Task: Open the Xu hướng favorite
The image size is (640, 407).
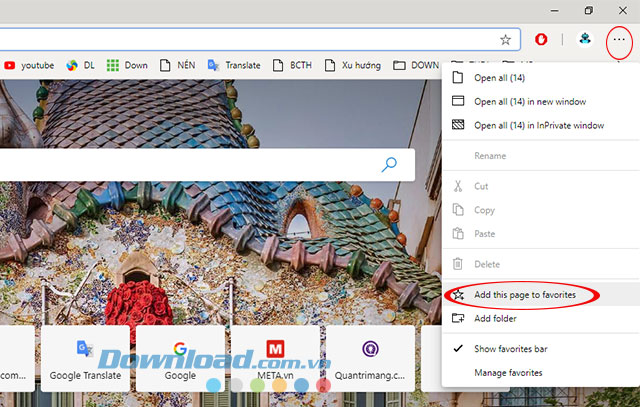Action: click(353, 65)
